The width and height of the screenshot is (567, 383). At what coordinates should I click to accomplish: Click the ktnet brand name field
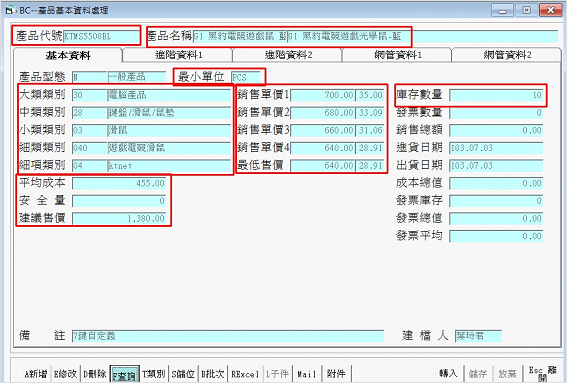click(x=169, y=166)
